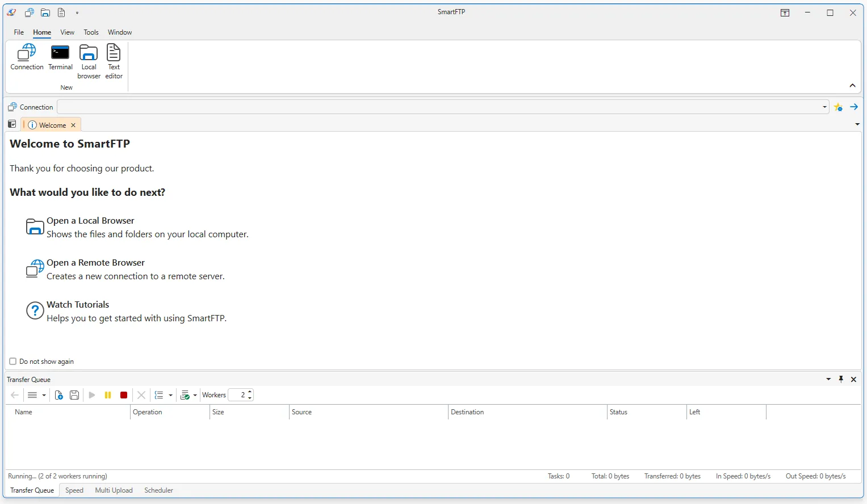The width and height of the screenshot is (867, 504).
Task: Click the save queue icon
Action: (74, 395)
